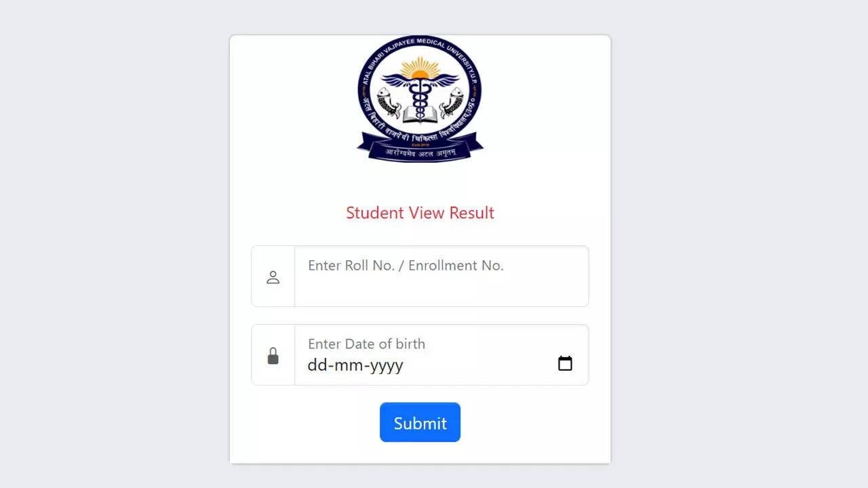This screenshot has width=868, height=488.
Task: Click the Atal Bihari Vajpayee Medical University logo
Action: click(x=420, y=99)
